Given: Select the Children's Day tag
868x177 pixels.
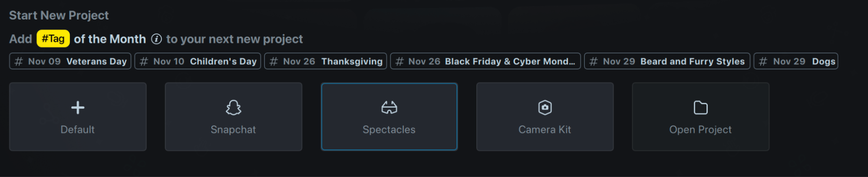Looking at the screenshot, I should click(x=198, y=61).
